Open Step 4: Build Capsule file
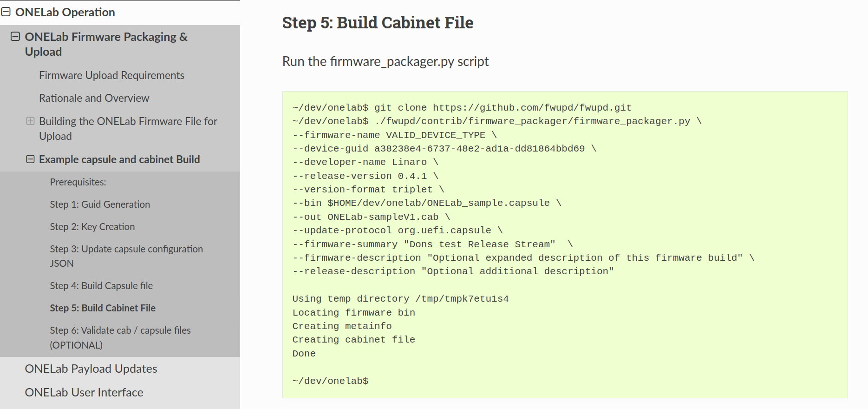The image size is (868, 409). (x=101, y=285)
